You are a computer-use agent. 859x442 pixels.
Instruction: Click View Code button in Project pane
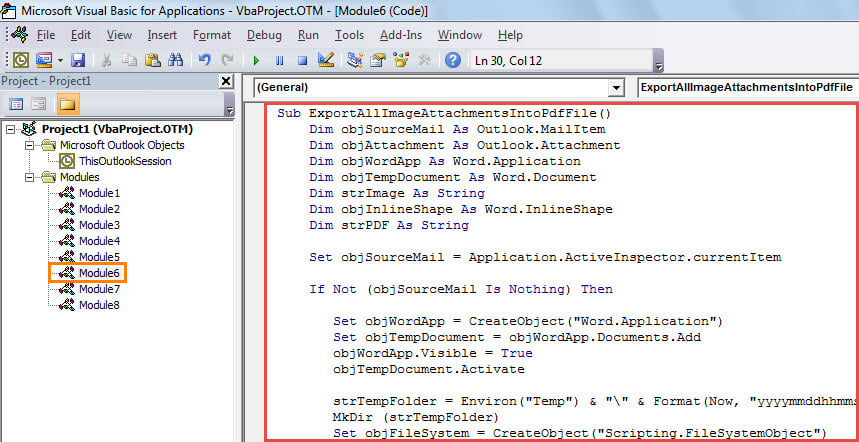click(17, 103)
